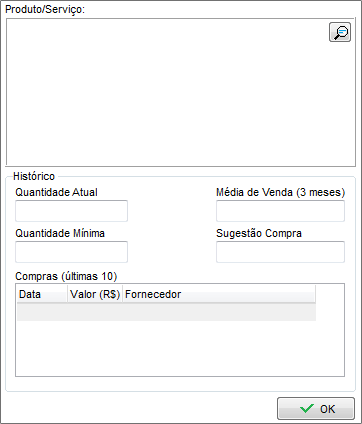Click the Histórico group label
362x424 pixels.
tap(34, 176)
